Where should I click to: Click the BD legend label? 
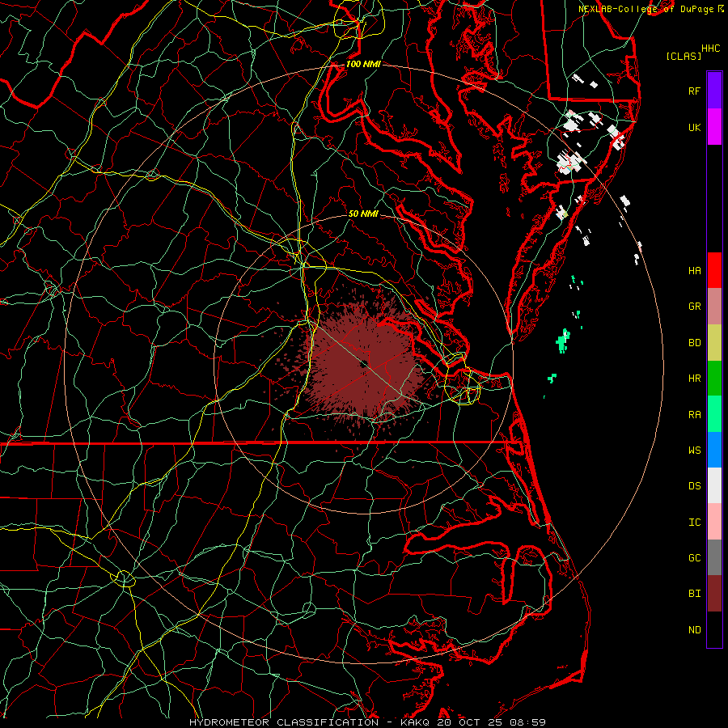pos(694,343)
